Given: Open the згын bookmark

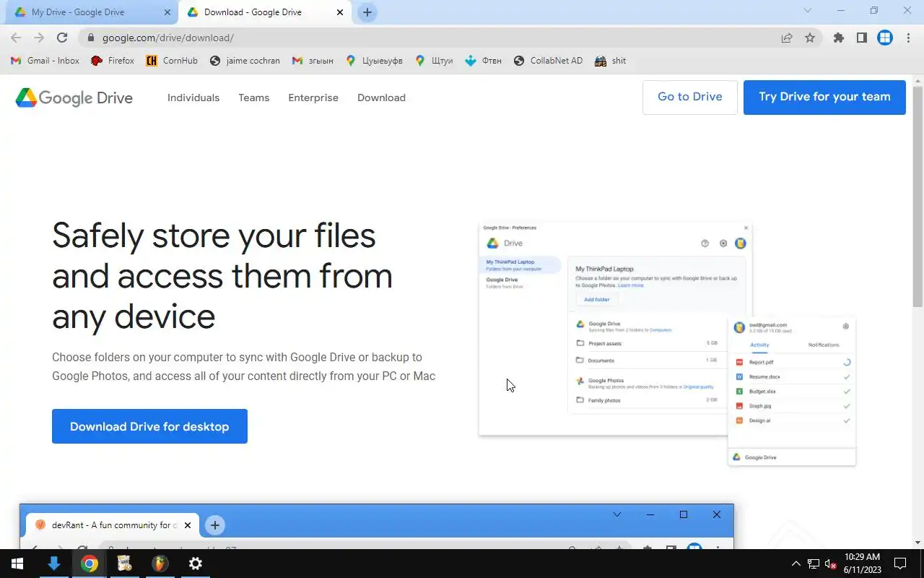Looking at the screenshot, I should pyautogui.click(x=313, y=61).
